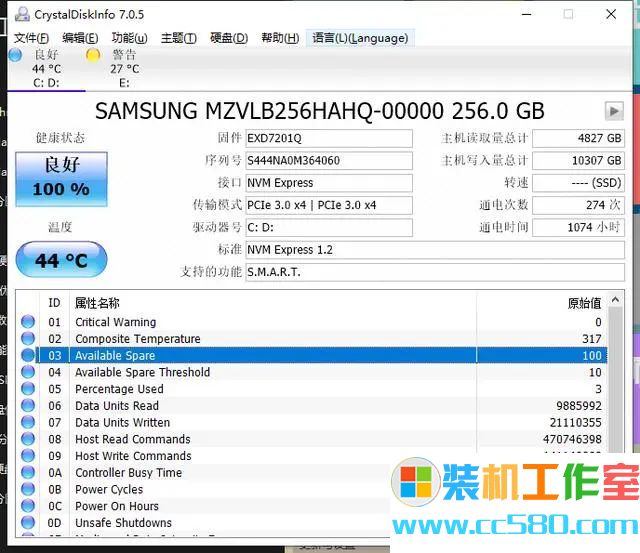The width and height of the screenshot is (640, 553).
Task: Open the 硬盘(D) menu
Action: (x=229, y=38)
